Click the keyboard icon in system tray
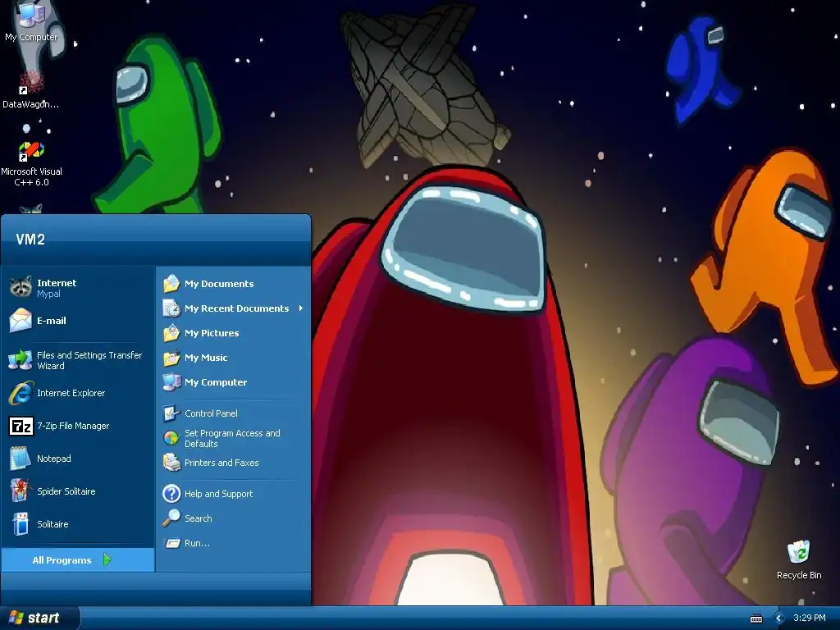The width and height of the screenshot is (840, 630). click(756, 619)
